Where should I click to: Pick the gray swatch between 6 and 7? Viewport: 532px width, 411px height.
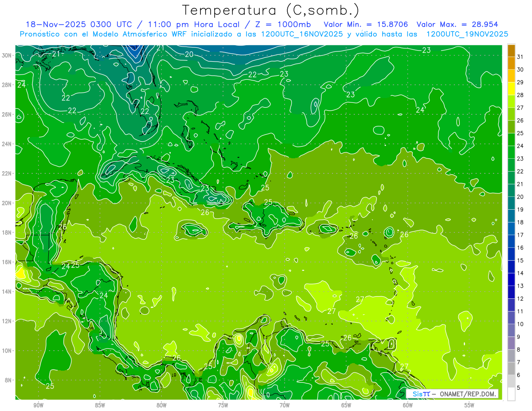click(x=511, y=369)
